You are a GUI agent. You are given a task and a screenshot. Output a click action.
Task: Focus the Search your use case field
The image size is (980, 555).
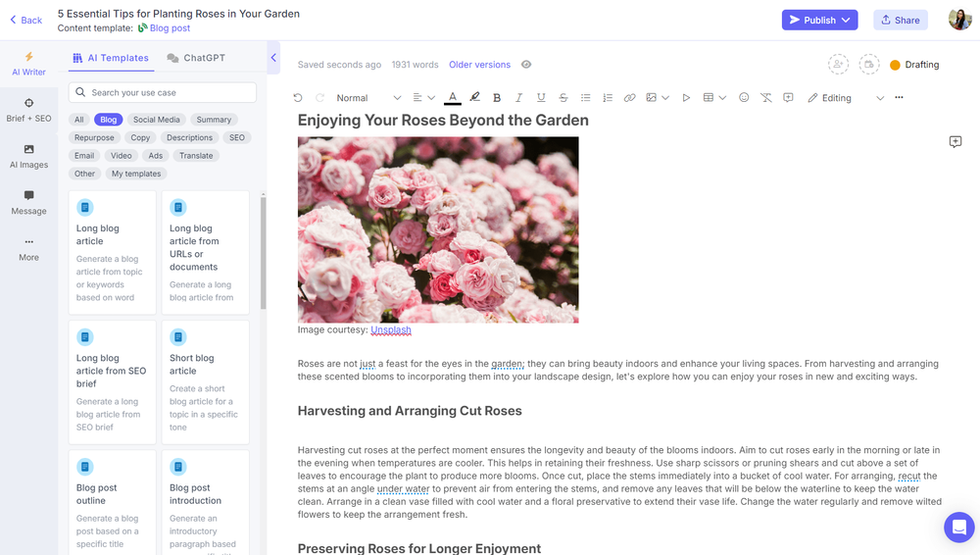tap(163, 92)
